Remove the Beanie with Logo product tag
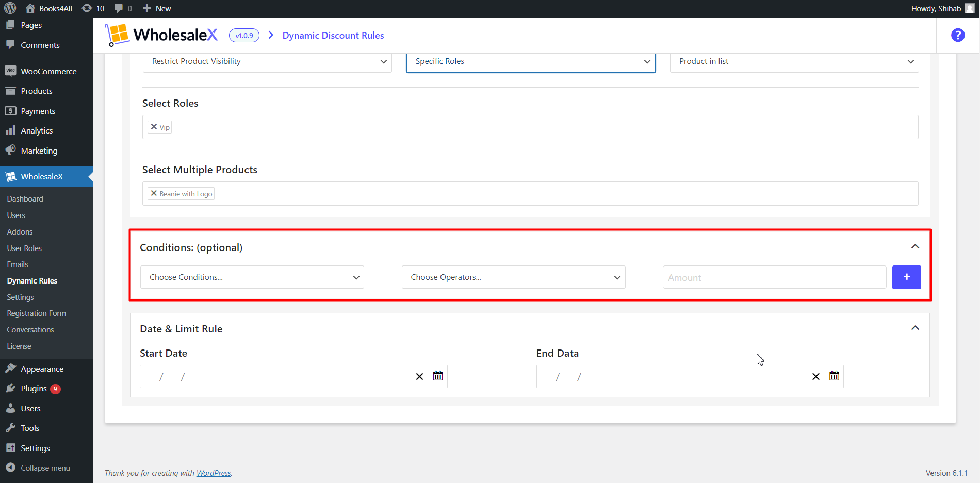 point(154,193)
